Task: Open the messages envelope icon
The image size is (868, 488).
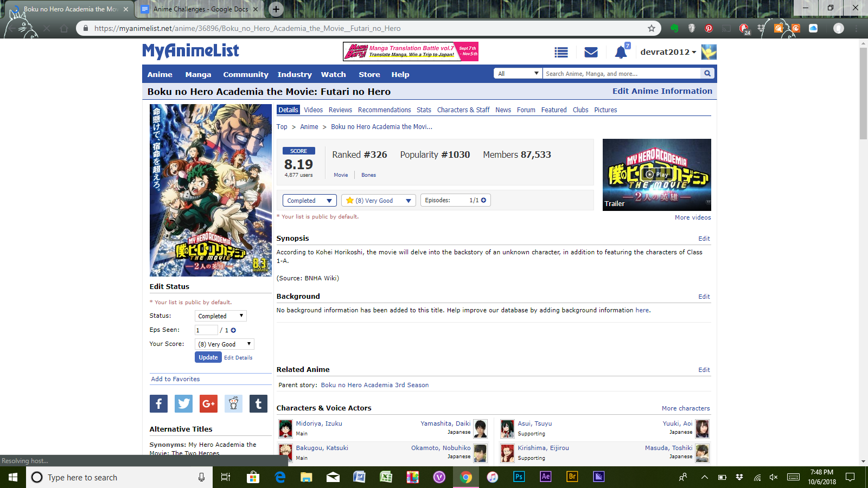Action: click(x=591, y=52)
